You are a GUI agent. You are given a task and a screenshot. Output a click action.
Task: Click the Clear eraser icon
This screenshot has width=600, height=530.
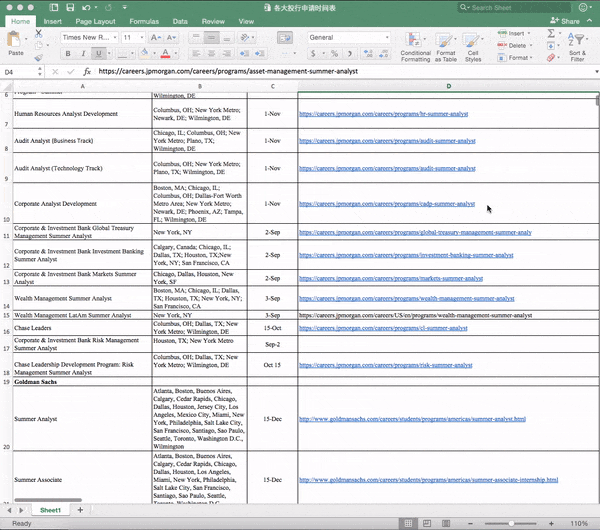click(x=551, y=58)
